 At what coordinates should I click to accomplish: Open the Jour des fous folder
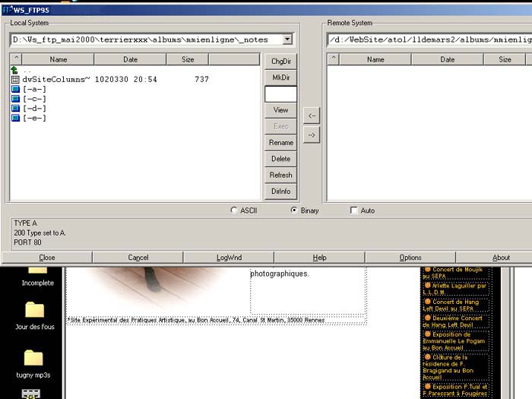(x=35, y=316)
